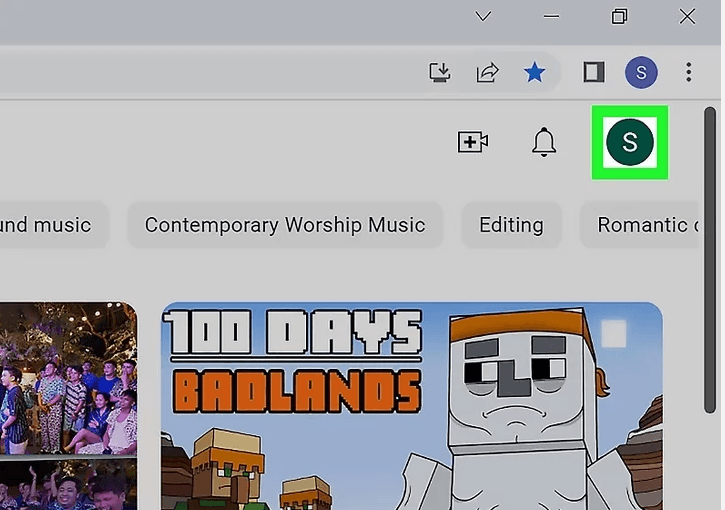Open the crowd video thumbnail
The width and height of the screenshot is (725, 510).
(68, 406)
